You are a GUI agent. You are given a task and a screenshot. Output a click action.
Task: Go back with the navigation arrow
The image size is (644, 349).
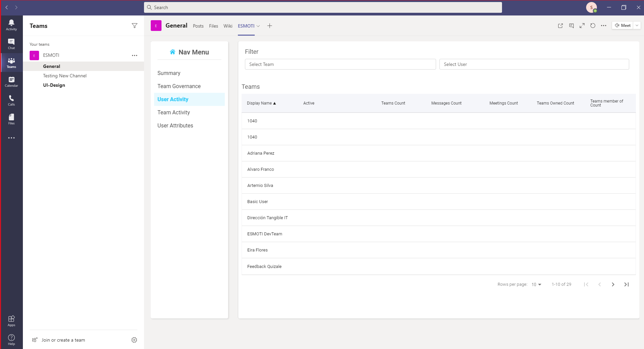coord(7,7)
